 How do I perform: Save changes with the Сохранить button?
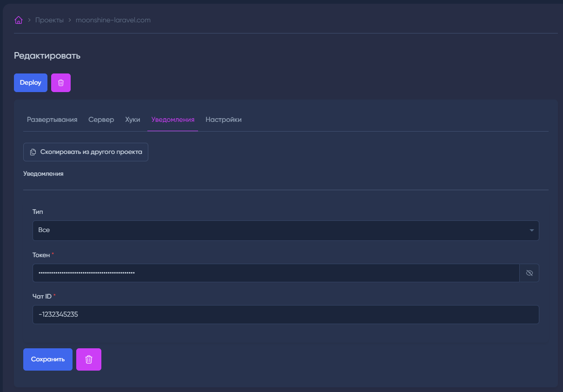tap(48, 359)
